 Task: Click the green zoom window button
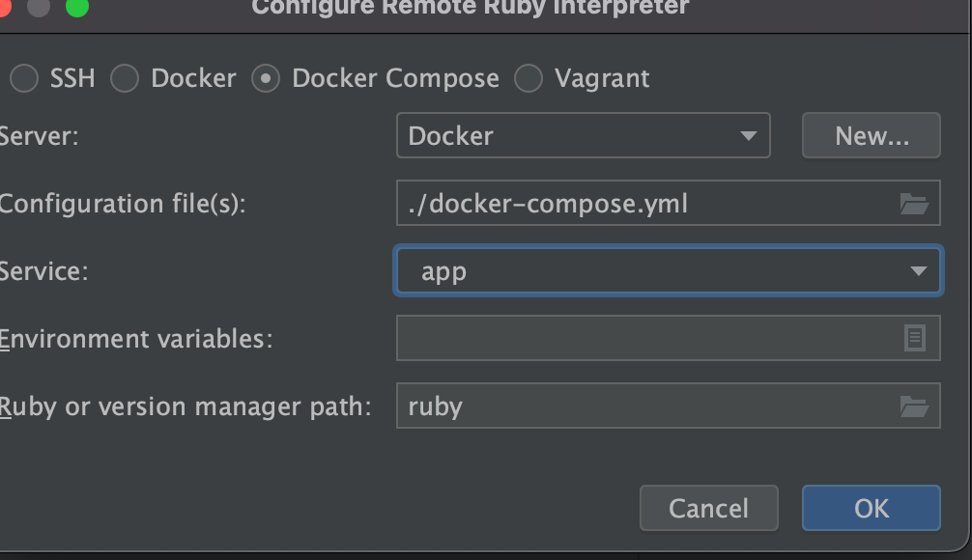76,7
